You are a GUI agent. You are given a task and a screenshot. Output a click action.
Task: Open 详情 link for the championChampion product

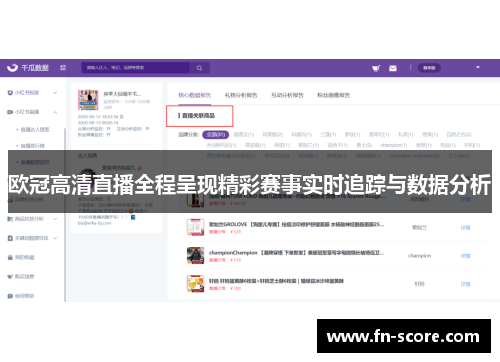pyautogui.click(x=466, y=256)
